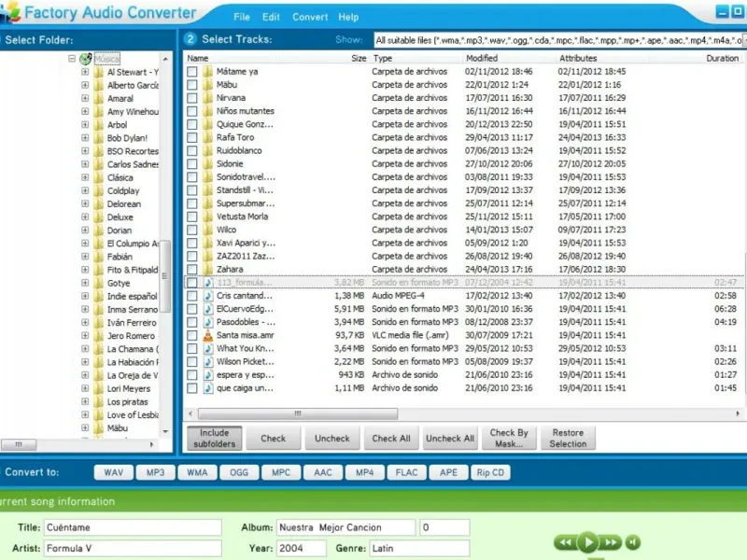Click the audio icon of ElCuervoEdg file
Image resolution: width=747 pixels, height=560 pixels.
click(208, 309)
